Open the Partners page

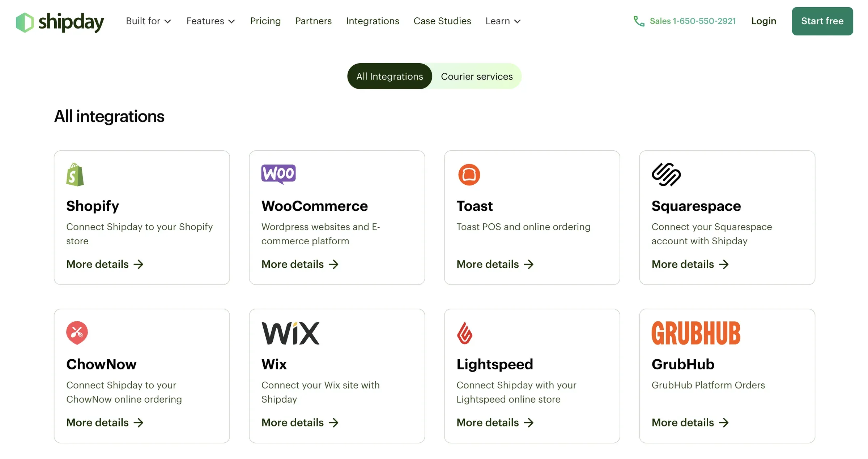click(314, 21)
